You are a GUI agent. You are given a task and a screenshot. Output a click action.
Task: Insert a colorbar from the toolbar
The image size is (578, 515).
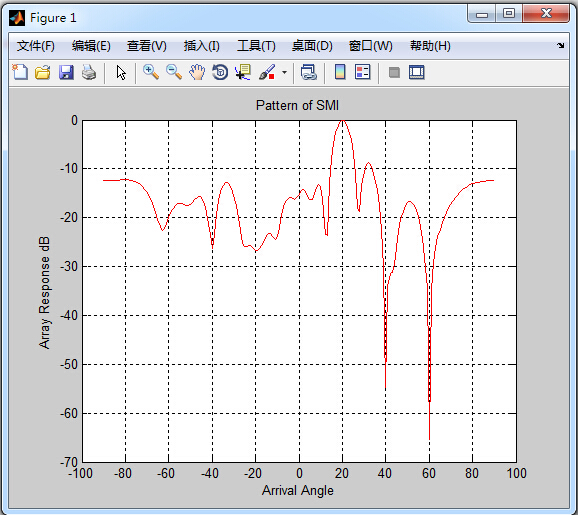tap(340, 72)
